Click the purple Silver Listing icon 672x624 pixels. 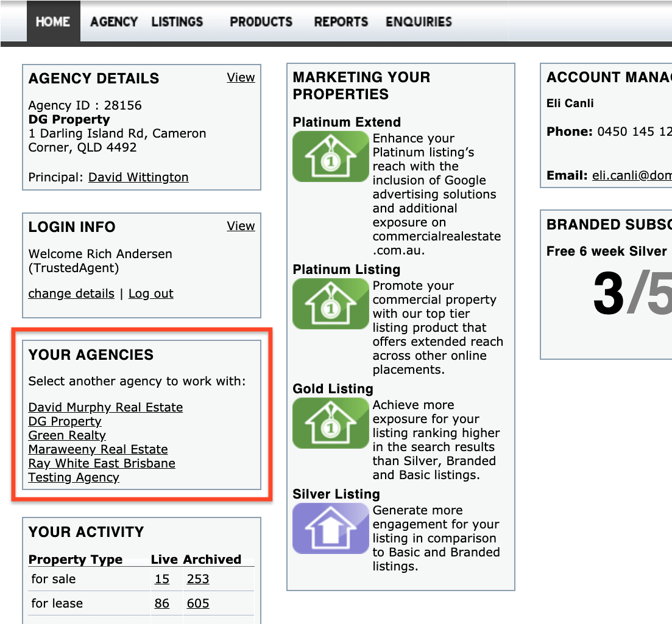click(330, 528)
